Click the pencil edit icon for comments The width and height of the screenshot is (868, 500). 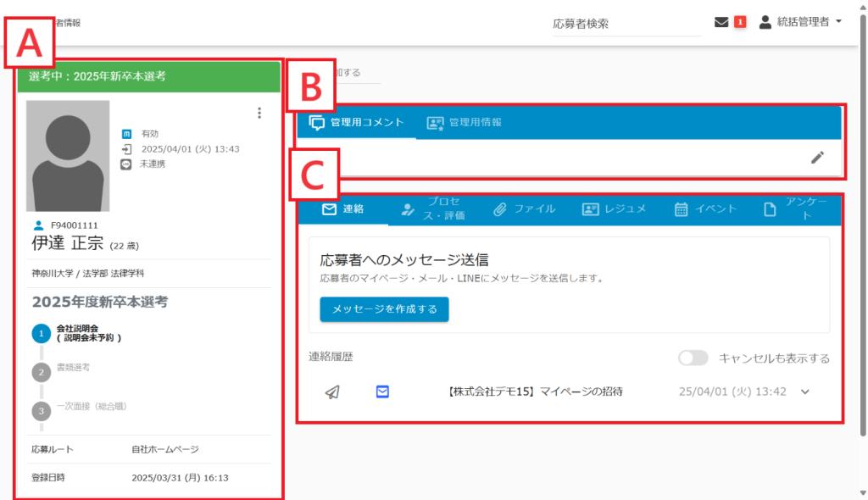(x=817, y=157)
